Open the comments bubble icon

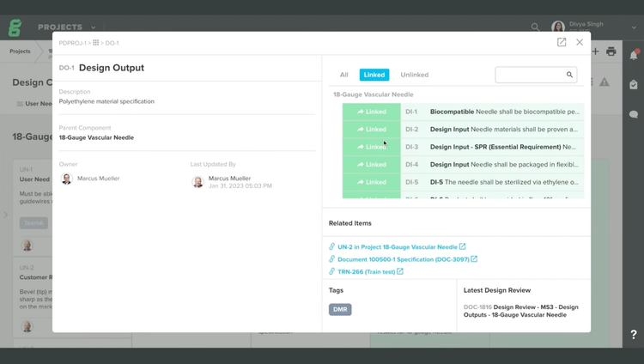pos(634,114)
